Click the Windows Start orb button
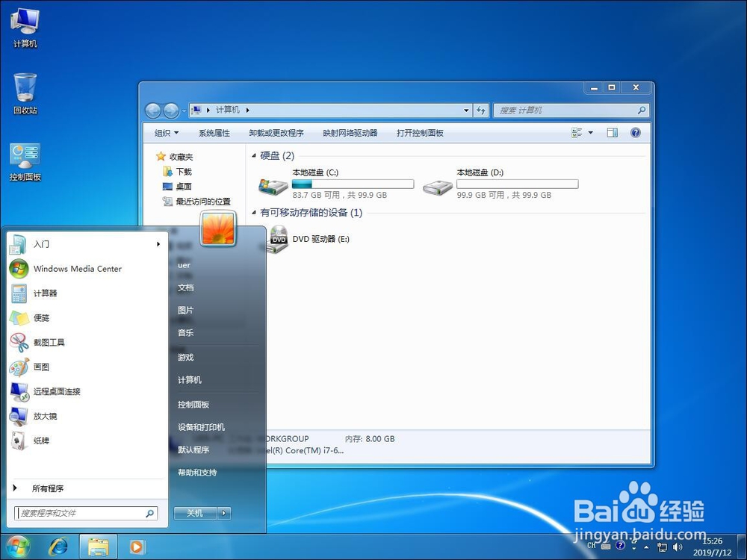The height and width of the screenshot is (560, 747). point(18,547)
